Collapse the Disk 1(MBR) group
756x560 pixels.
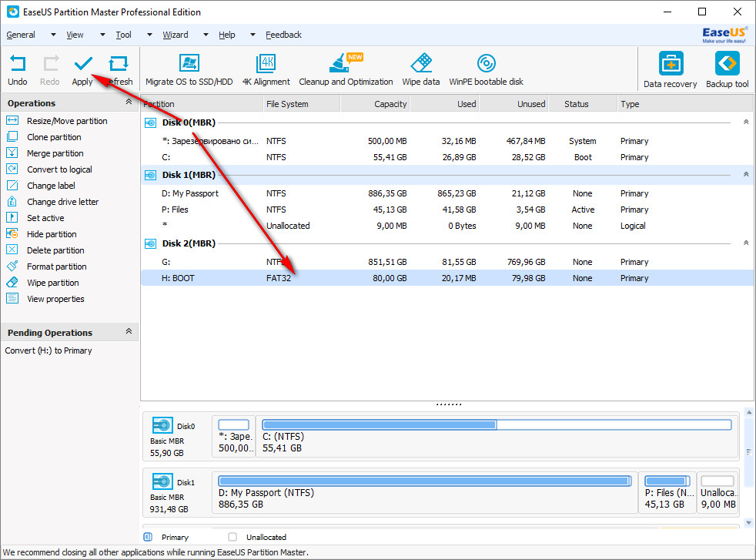(x=746, y=174)
